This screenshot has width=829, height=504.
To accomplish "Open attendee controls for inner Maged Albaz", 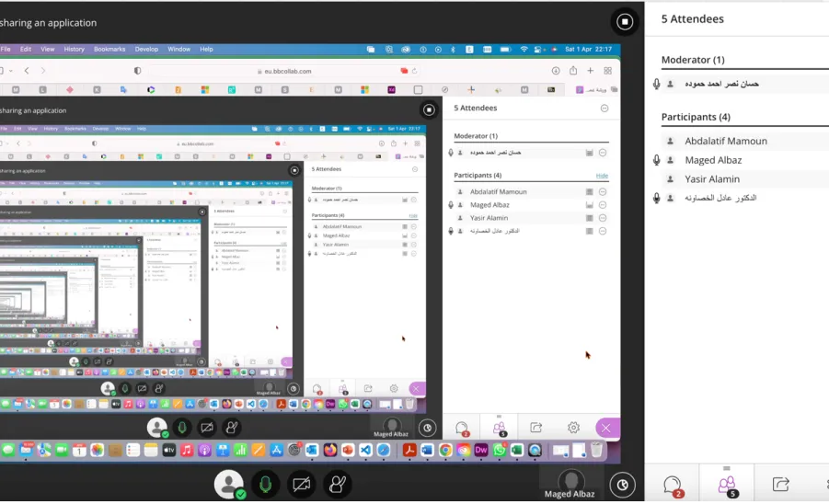I will [x=602, y=205].
